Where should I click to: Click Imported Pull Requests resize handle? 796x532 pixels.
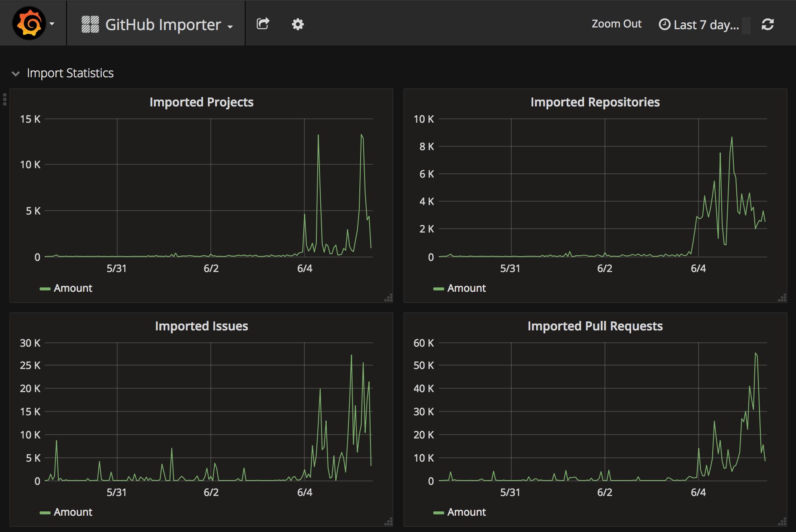(782, 522)
